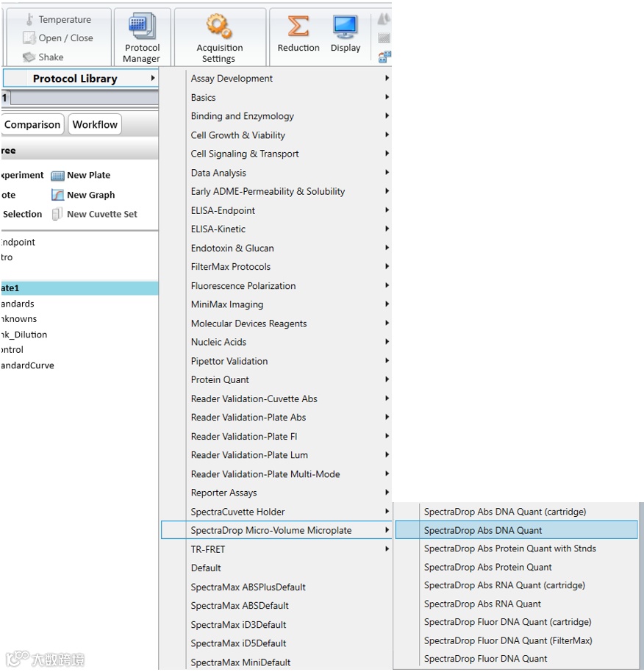Click the New Graph icon
This screenshot has width=644, height=672.
pos(57,195)
